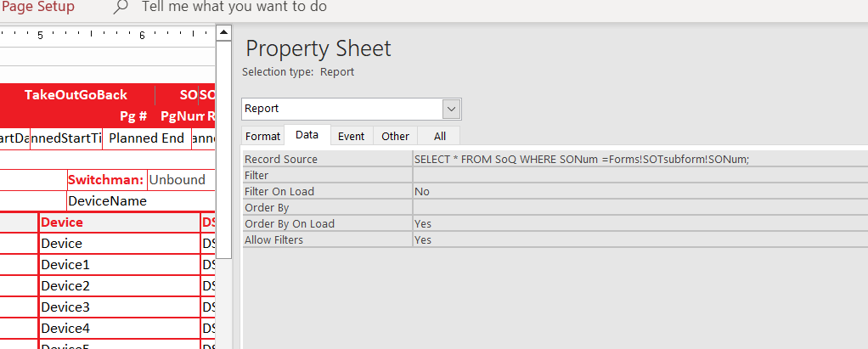The height and width of the screenshot is (349, 868).
Task: Select the Device3 field in report
Action: click(x=119, y=307)
